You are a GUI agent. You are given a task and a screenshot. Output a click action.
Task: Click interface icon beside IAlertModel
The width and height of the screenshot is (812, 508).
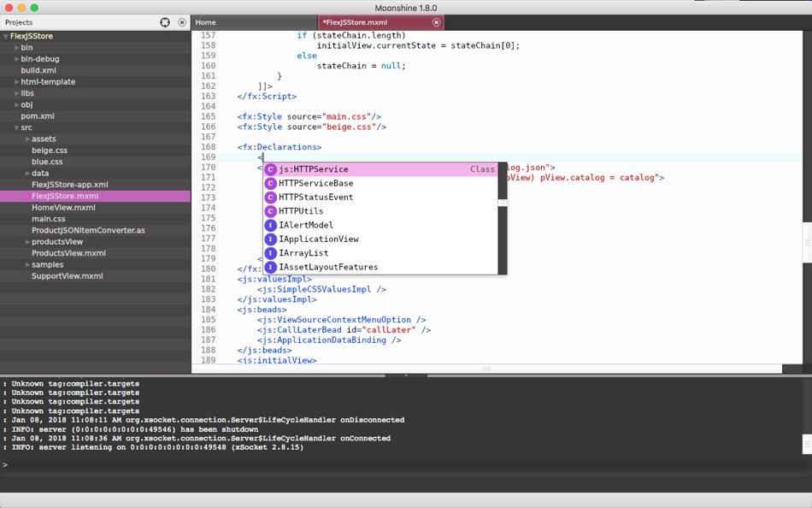click(x=270, y=225)
